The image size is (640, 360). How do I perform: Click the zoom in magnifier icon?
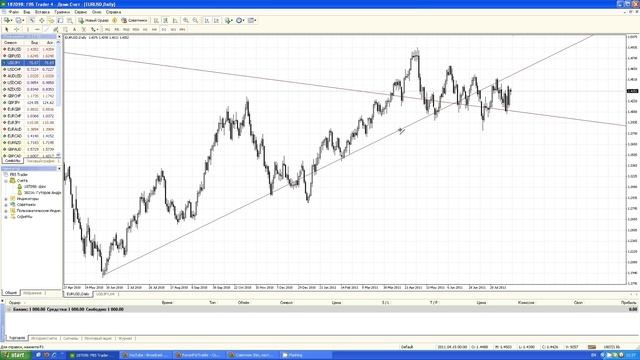click(x=186, y=20)
